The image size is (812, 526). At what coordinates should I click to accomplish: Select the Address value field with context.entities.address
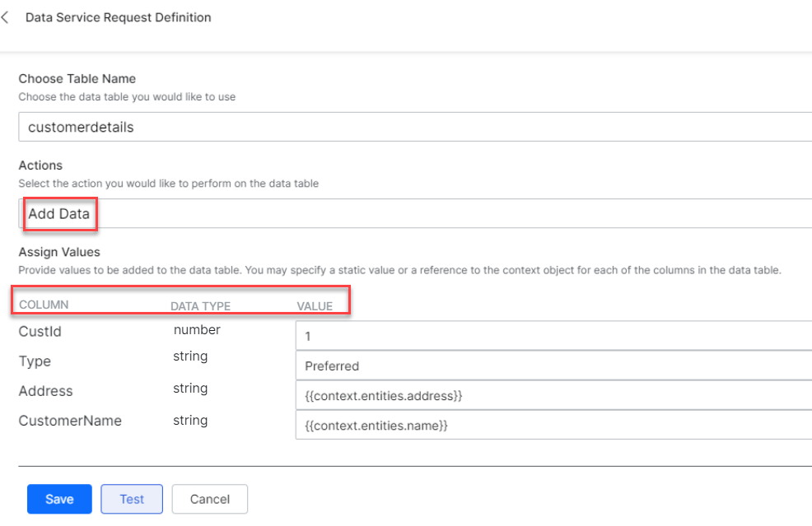click(553, 396)
